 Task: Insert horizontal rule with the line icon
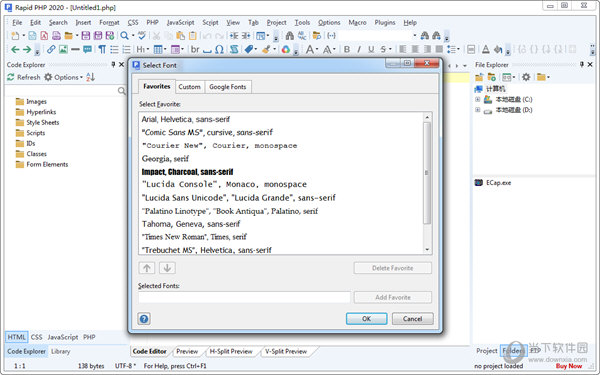click(x=75, y=49)
